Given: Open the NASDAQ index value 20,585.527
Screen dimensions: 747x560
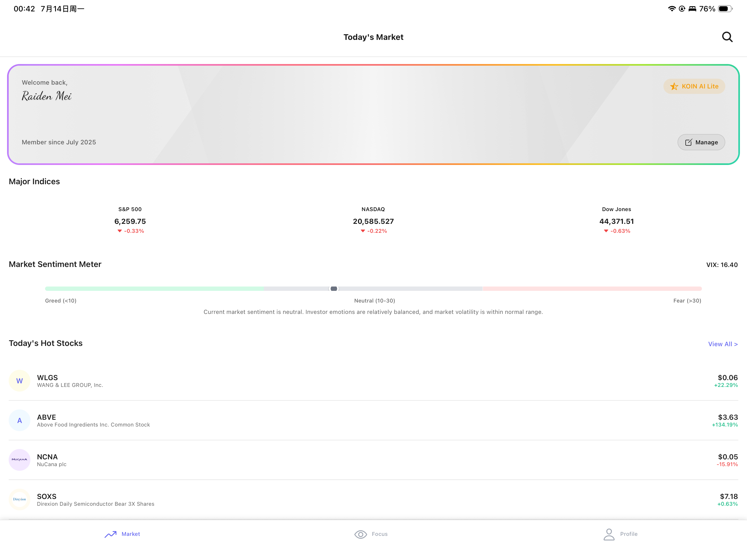Looking at the screenshot, I should 373,221.
